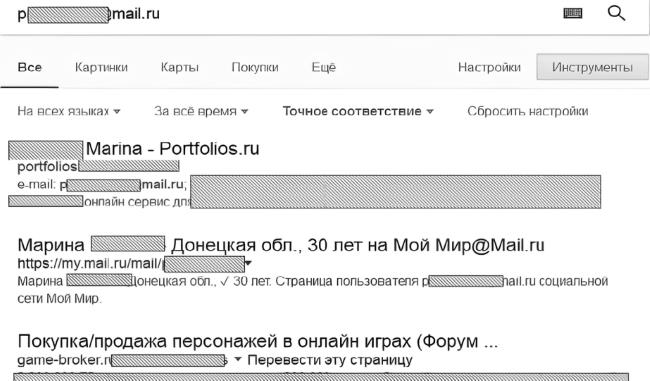Viewport: 650px width, 381px height.
Task: Open Настройки menu
Action: 489,67
